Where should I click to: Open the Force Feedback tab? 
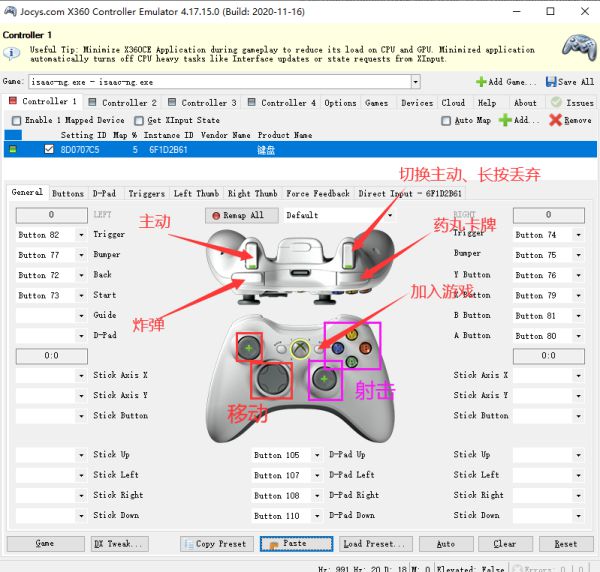pos(318,193)
